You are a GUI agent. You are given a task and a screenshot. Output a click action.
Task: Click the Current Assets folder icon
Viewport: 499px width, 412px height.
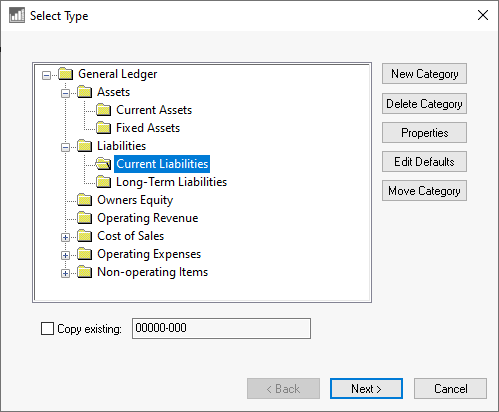coord(104,110)
